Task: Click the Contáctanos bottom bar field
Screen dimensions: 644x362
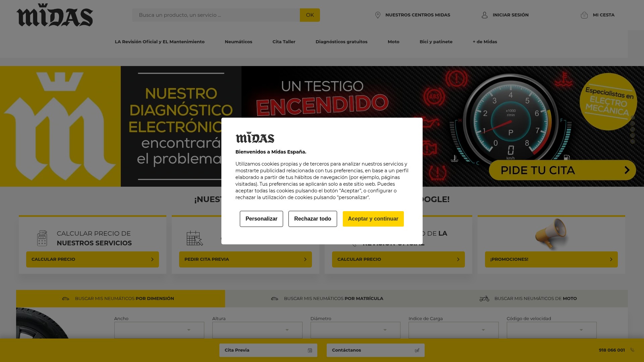Action: [x=376, y=350]
